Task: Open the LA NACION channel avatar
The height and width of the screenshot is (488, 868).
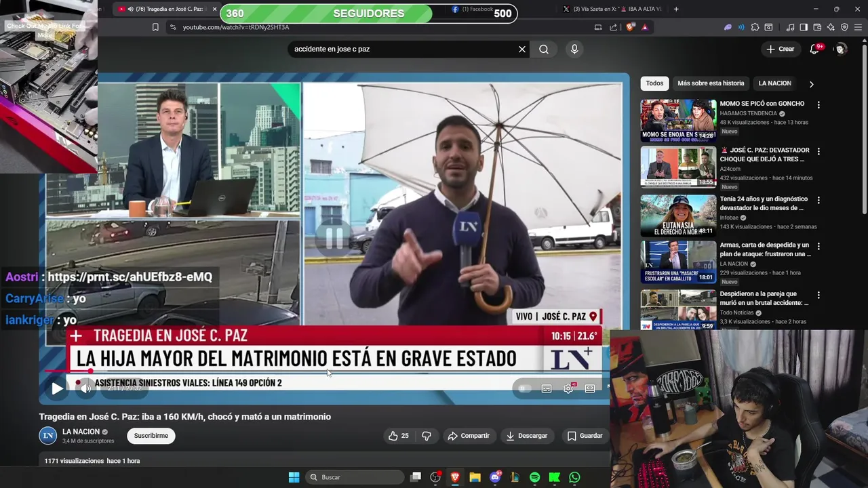Action: (x=48, y=436)
